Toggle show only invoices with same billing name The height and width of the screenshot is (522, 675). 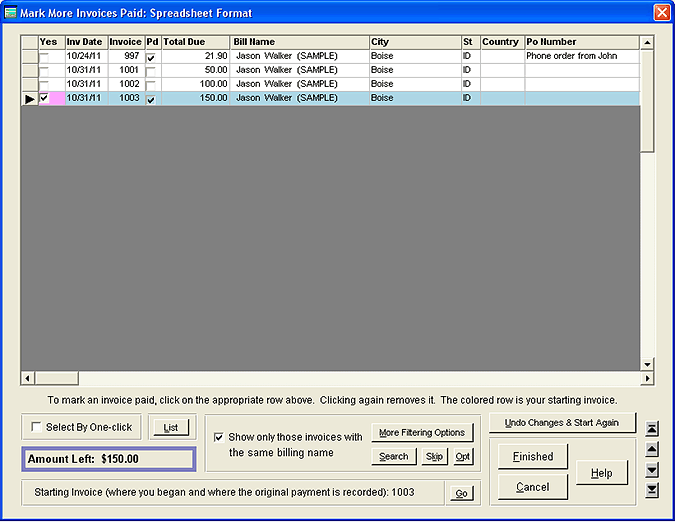click(x=219, y=437)
